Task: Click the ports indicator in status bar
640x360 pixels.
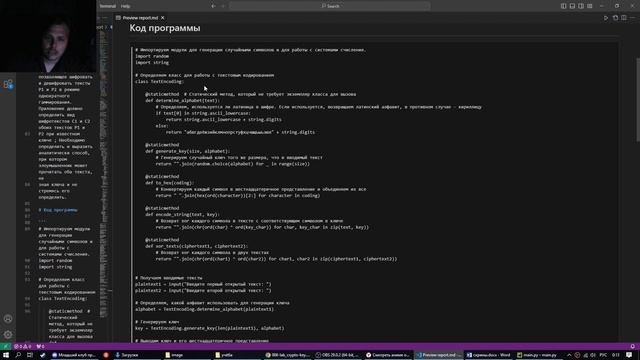Action: click(40, 346)
